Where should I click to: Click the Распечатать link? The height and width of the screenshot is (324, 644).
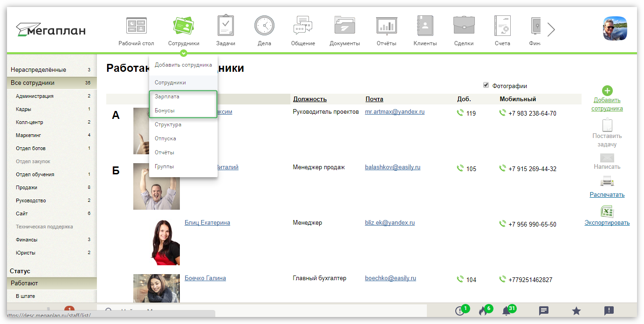click(607, 194)
